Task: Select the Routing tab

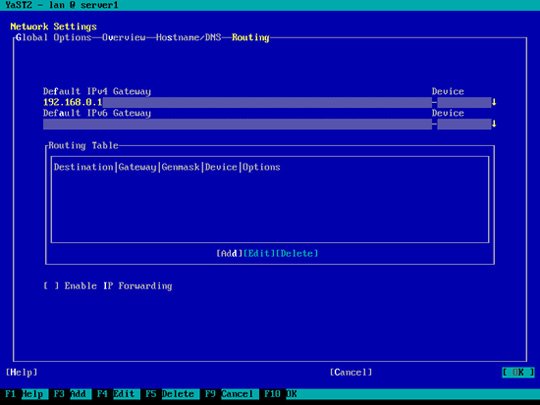Action: pos(250,38)
